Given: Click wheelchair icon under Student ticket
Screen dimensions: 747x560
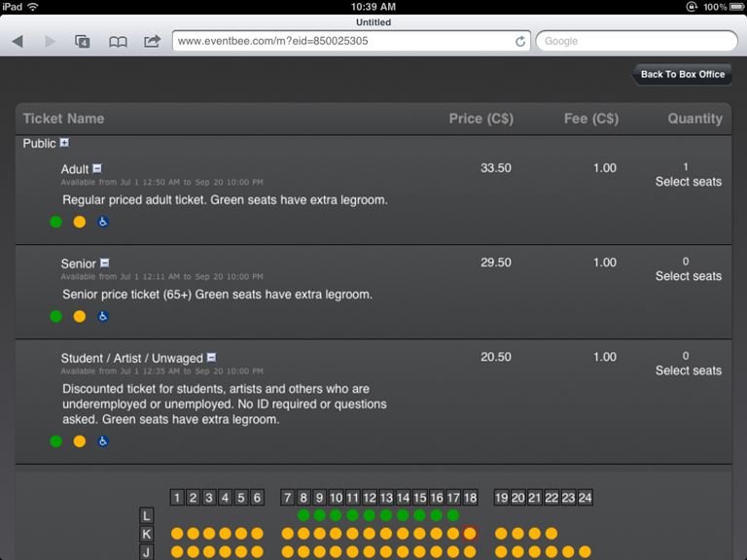Looking at the screenshot, I should (102, 441).
